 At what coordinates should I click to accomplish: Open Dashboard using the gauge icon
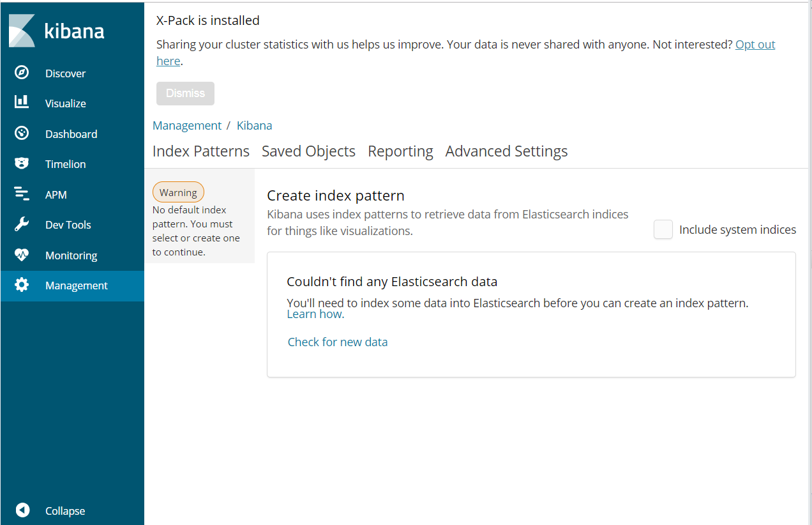tap(22, 133)
